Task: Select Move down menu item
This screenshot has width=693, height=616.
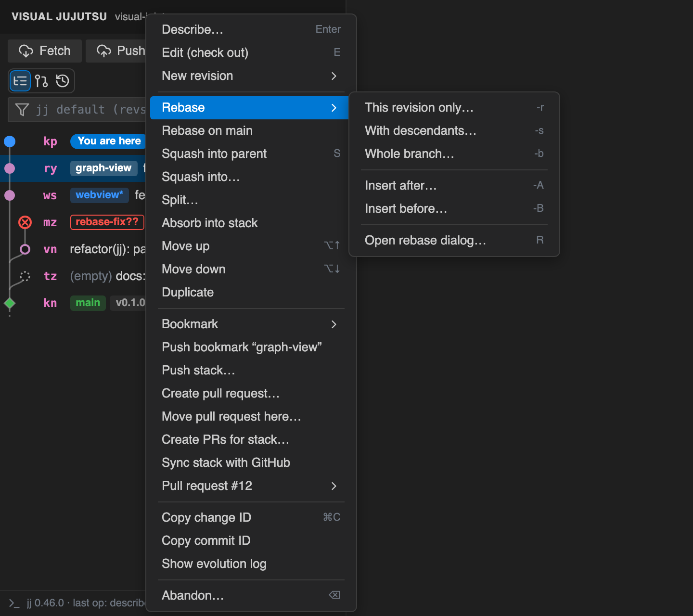Action: point(250,269)
